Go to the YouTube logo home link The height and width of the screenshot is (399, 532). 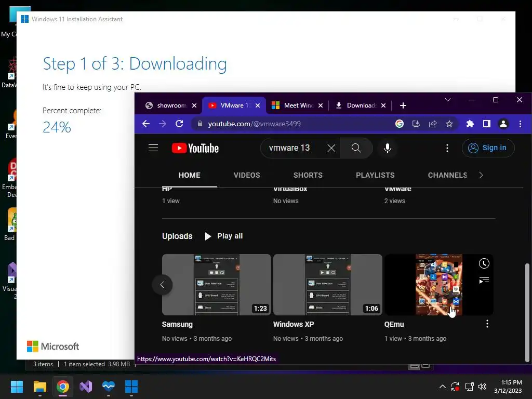tap(195, 148)
